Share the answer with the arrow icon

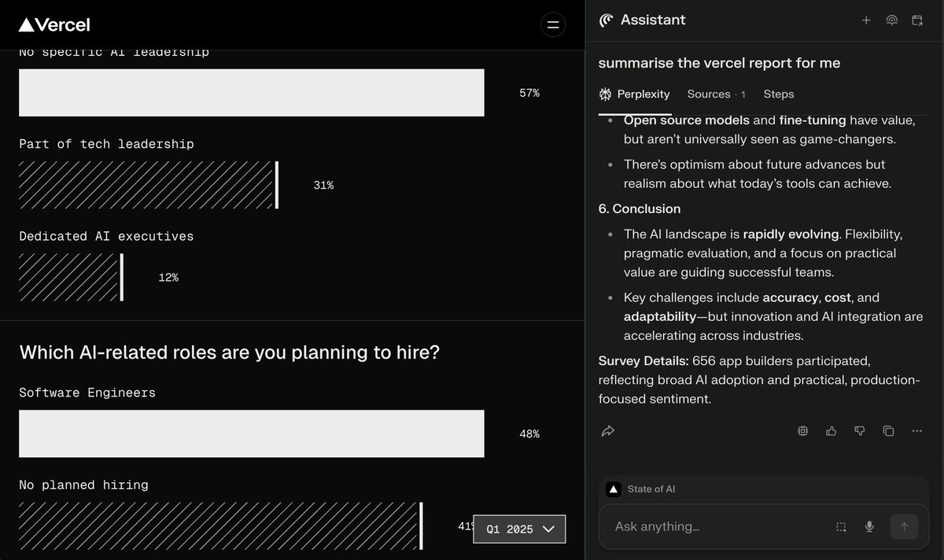click(x=607, y=431)
